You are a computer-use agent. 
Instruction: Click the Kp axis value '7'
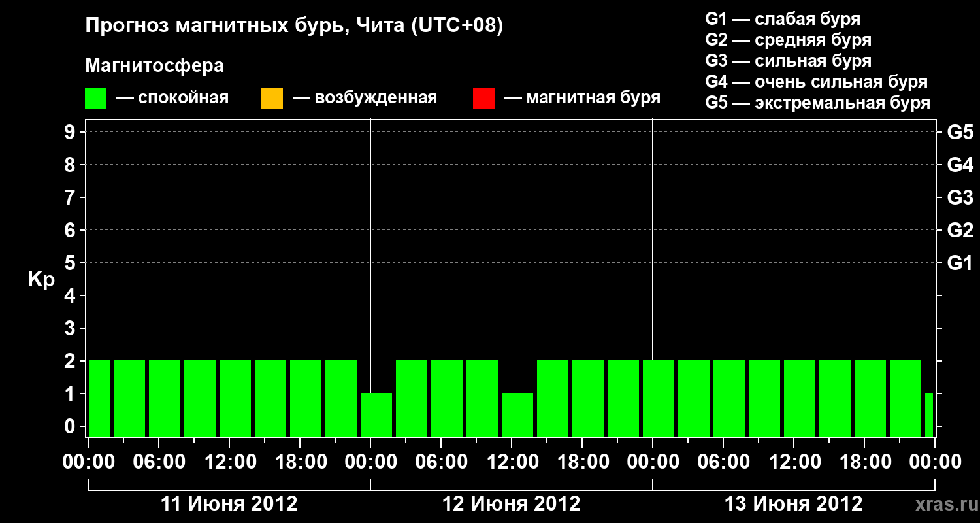click(71, 198)
